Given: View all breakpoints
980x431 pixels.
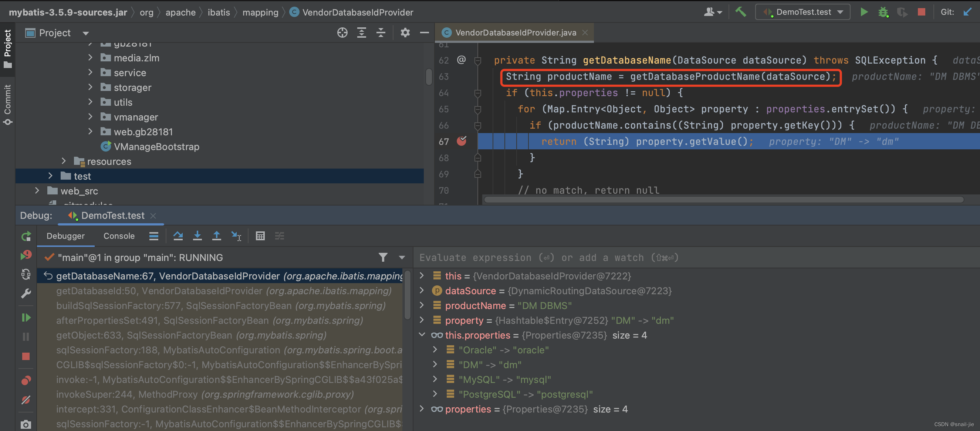Looking at the screenshot, I should [x=26, y=380].
